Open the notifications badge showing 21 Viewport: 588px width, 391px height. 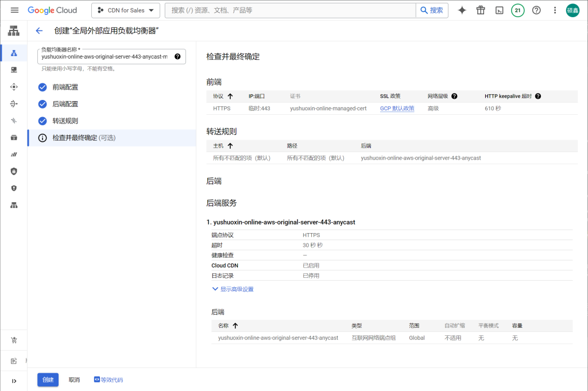click(x=518, y=10)
